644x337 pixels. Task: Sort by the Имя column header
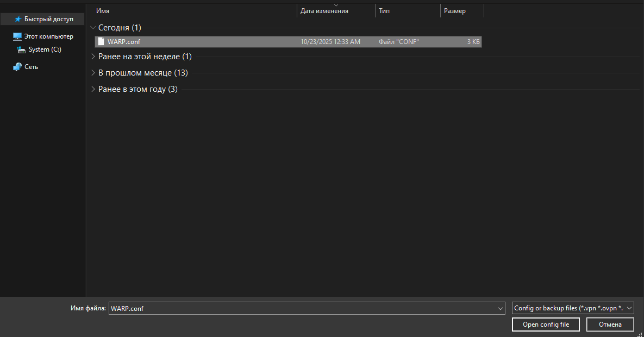tap(103, 11)
